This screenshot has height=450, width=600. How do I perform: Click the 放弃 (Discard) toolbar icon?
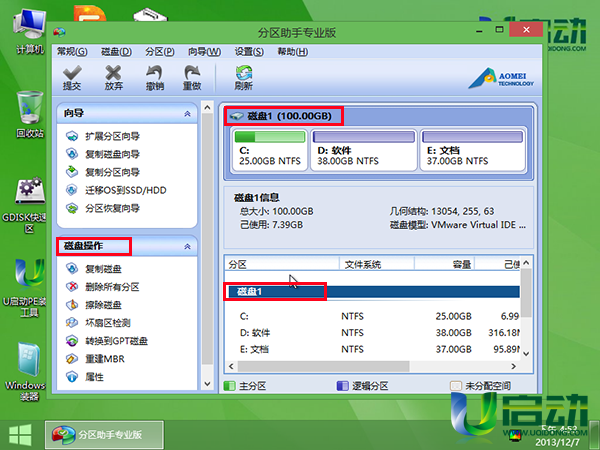tap(114, 78)
